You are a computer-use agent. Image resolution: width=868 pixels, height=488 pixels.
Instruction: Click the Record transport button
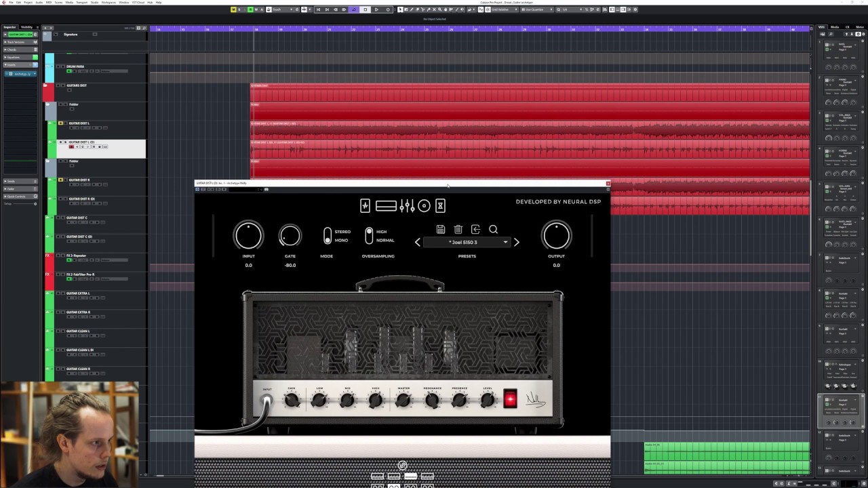388,9
